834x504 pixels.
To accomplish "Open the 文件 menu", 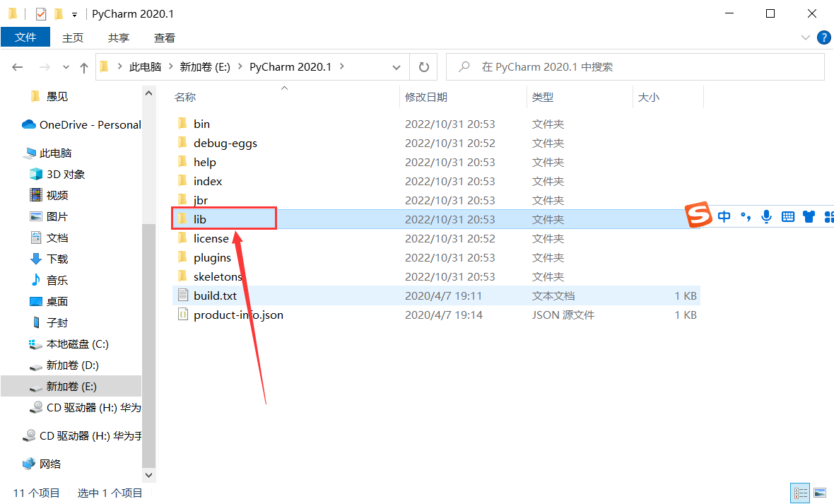I will coord(25,37).
